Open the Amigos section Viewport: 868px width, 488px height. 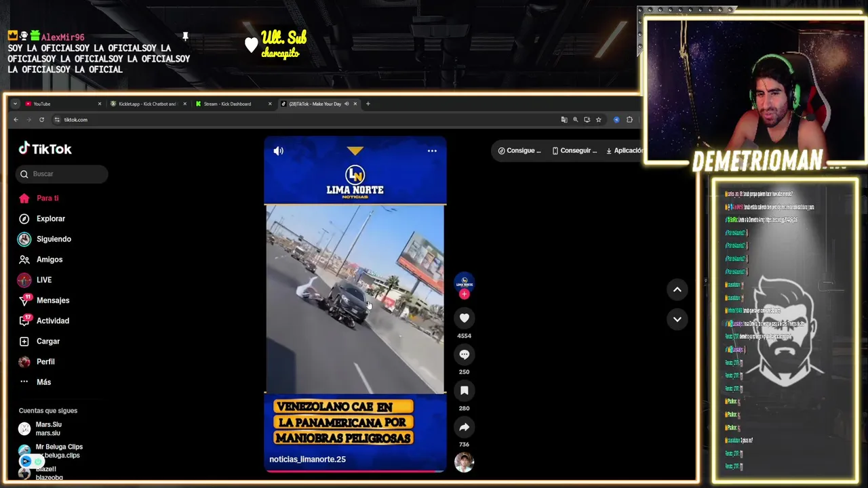41,259
